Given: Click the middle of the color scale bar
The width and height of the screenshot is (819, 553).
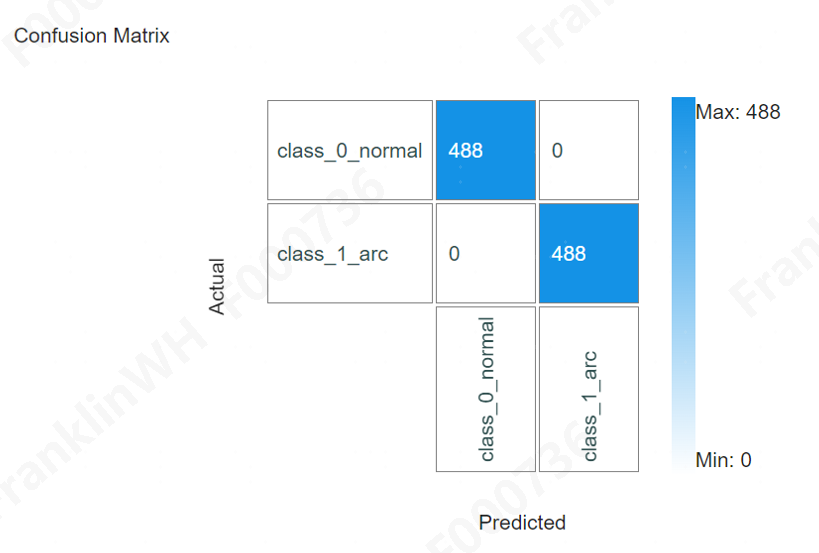Looking at the screenshot, I should (683, 283).
